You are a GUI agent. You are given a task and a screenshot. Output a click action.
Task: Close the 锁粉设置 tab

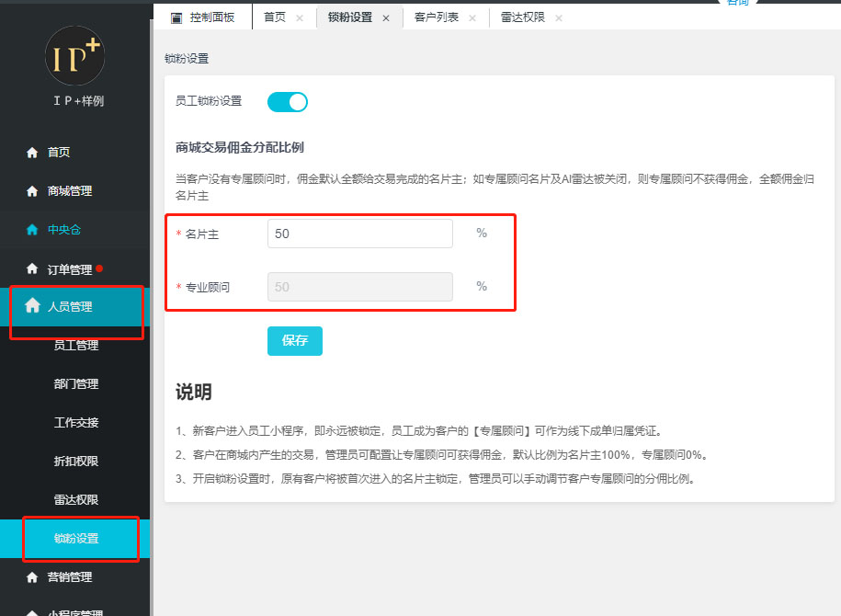386,18
